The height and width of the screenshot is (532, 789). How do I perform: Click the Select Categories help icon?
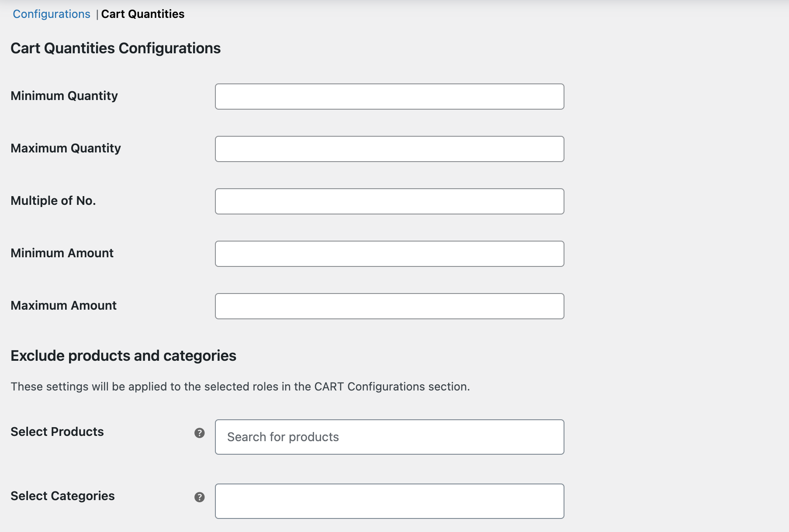tap(200, 497)
